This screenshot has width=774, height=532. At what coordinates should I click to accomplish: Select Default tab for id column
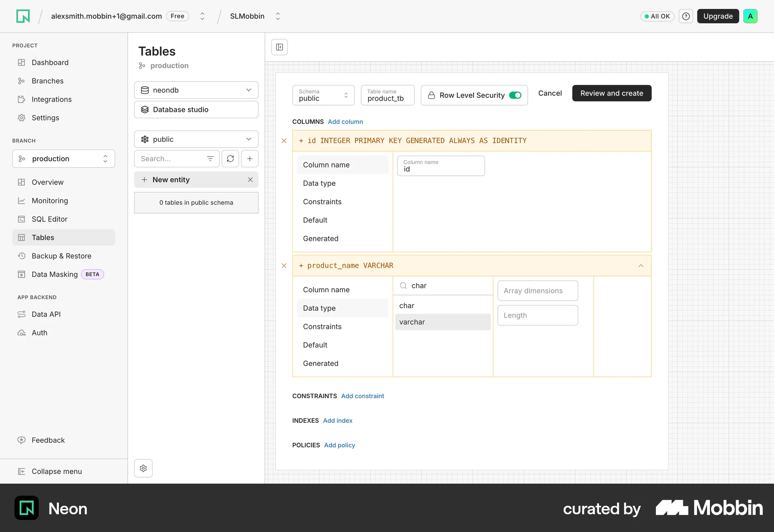343,220
